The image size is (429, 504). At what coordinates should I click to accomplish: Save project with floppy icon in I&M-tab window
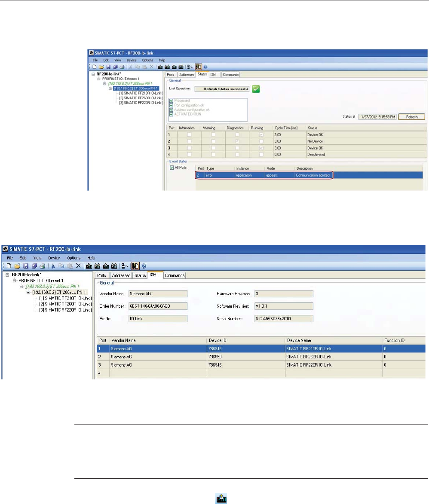(26, 266)
